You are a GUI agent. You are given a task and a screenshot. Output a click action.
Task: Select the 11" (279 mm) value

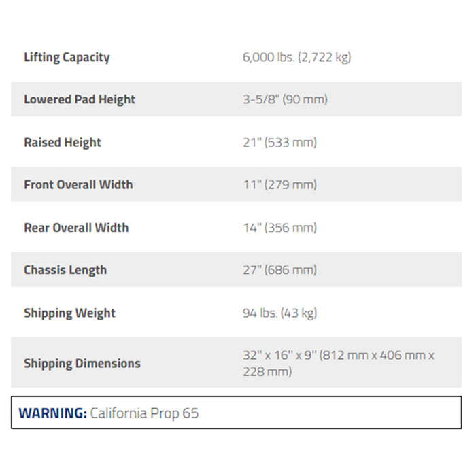tap(279, 185)
